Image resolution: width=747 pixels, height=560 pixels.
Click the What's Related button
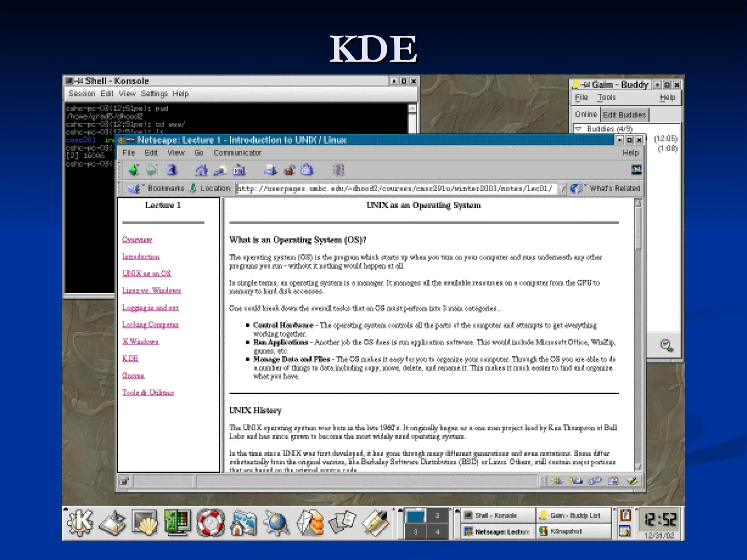coord(606,188)
